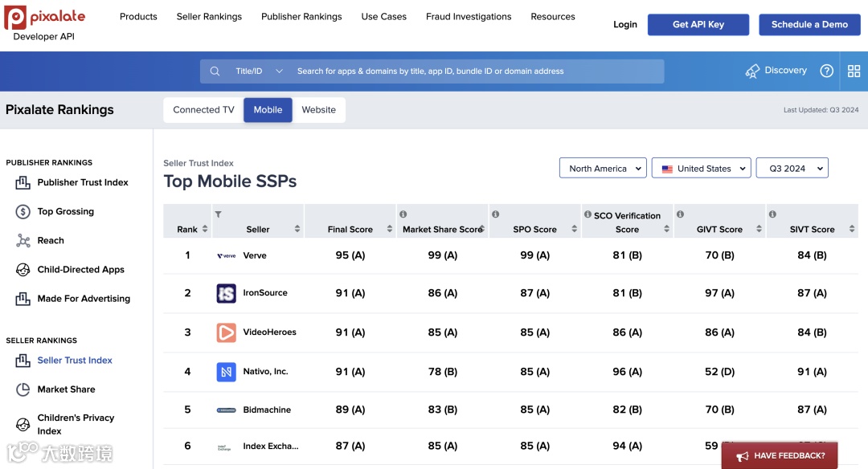868x469 pixels.
Task: Open the Resources menu
Action: [553, 17]
